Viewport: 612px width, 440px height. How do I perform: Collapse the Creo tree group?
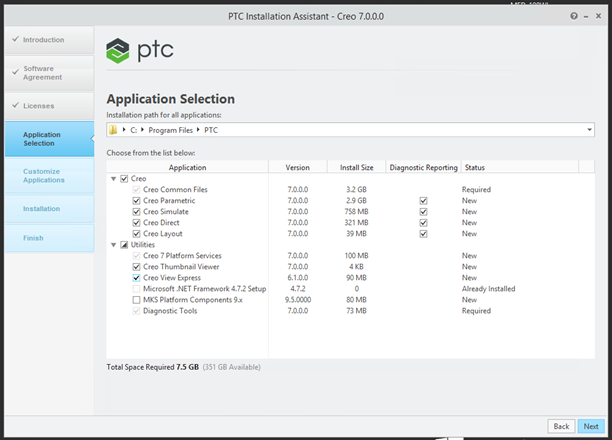pos(114,179)
